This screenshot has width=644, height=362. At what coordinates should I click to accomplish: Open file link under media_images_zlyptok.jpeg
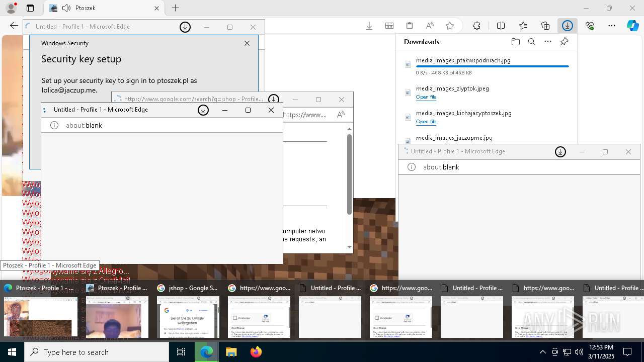tap(426, 97)
